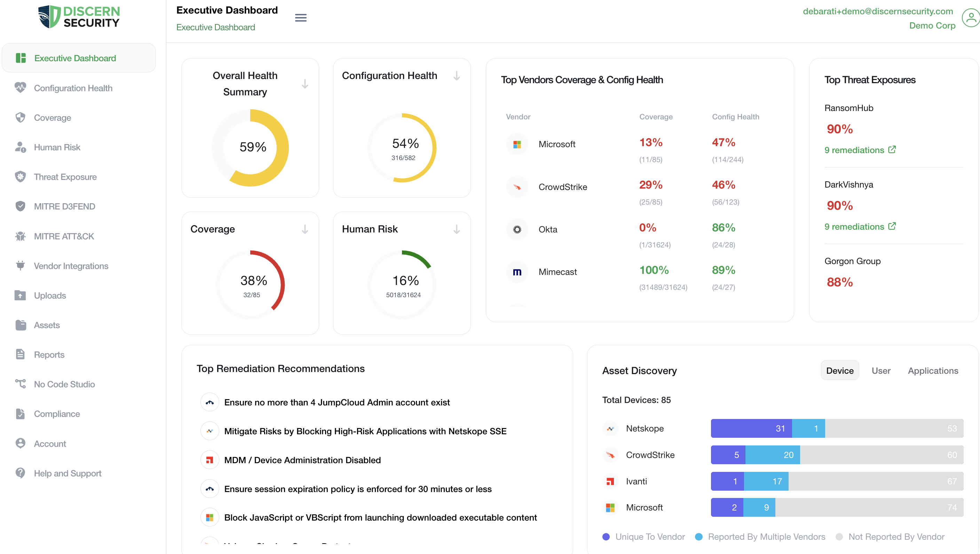Toggle the Not Reported By Vendor legend
Image resolution: width=980 pixels, height=554 pixels.
coord(890,537)
